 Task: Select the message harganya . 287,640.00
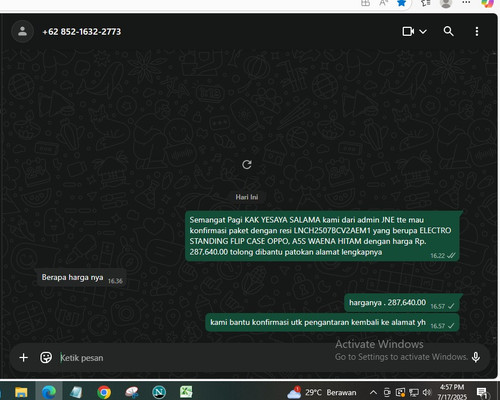[402, 303]
